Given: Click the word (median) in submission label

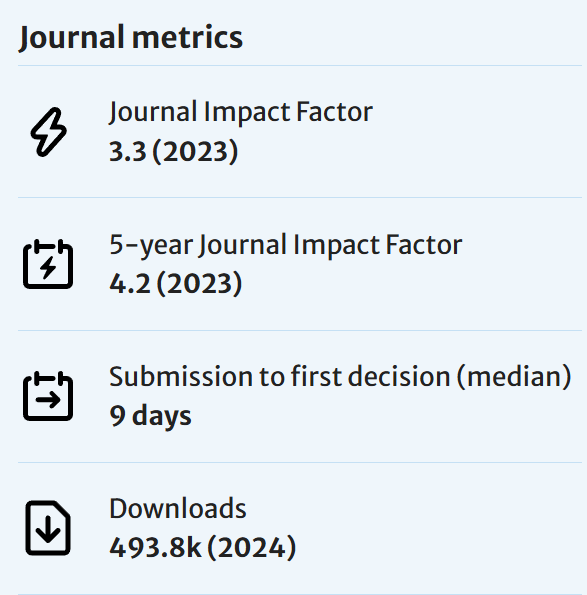Looking at the screenshot, I should 514,377.
